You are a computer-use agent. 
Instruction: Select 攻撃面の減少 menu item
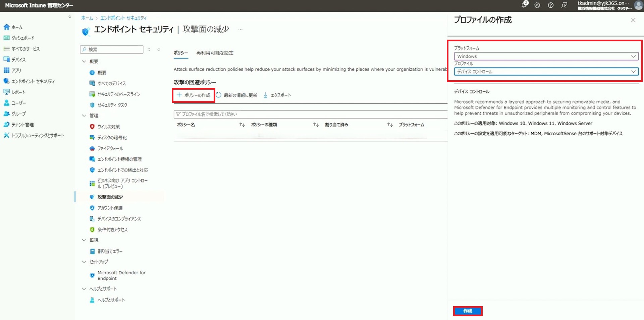(110, 197)
